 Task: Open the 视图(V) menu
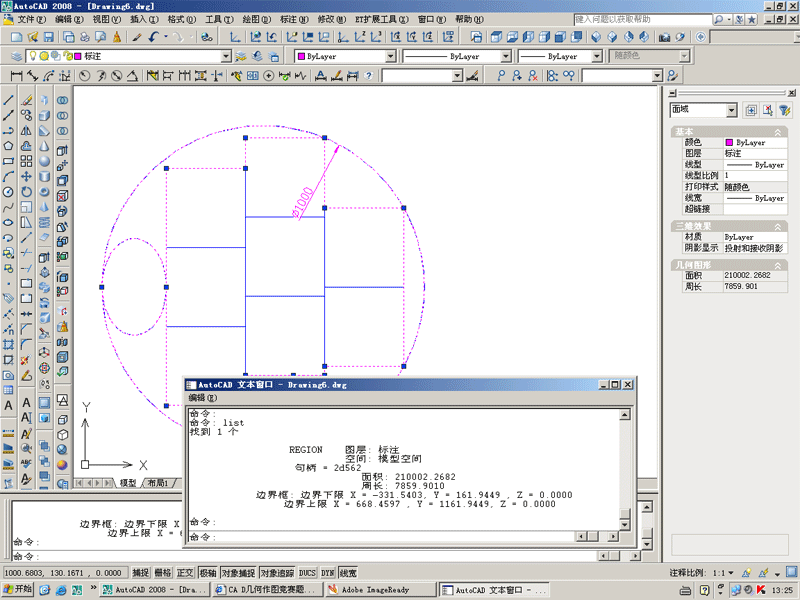pos(107,19)
